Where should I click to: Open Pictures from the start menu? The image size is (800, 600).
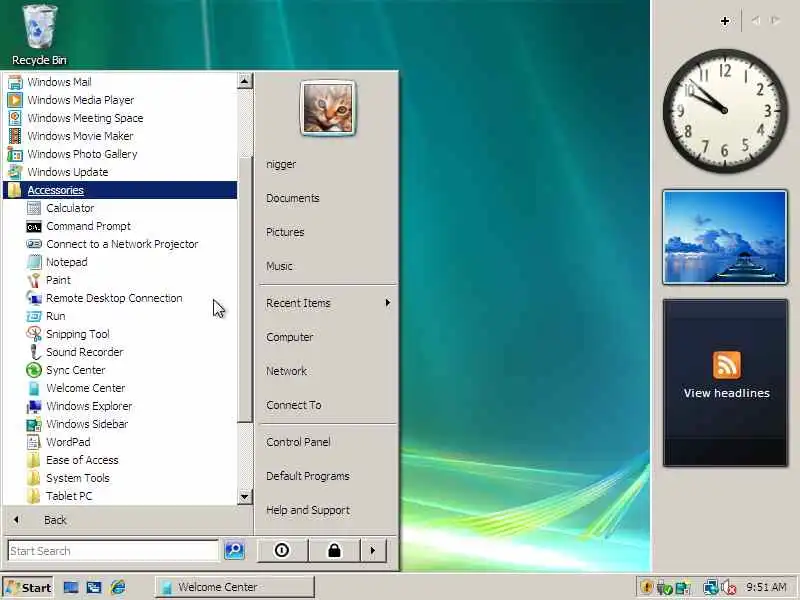pos(285,232)
